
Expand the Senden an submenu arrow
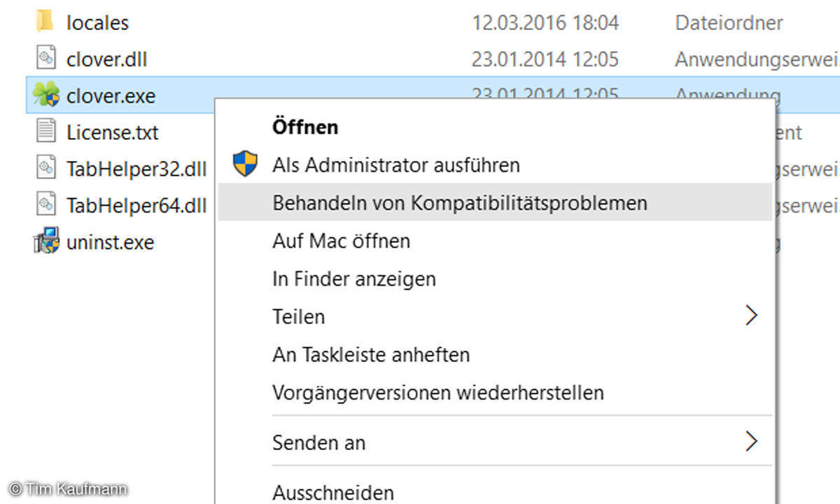coord(751,441)
